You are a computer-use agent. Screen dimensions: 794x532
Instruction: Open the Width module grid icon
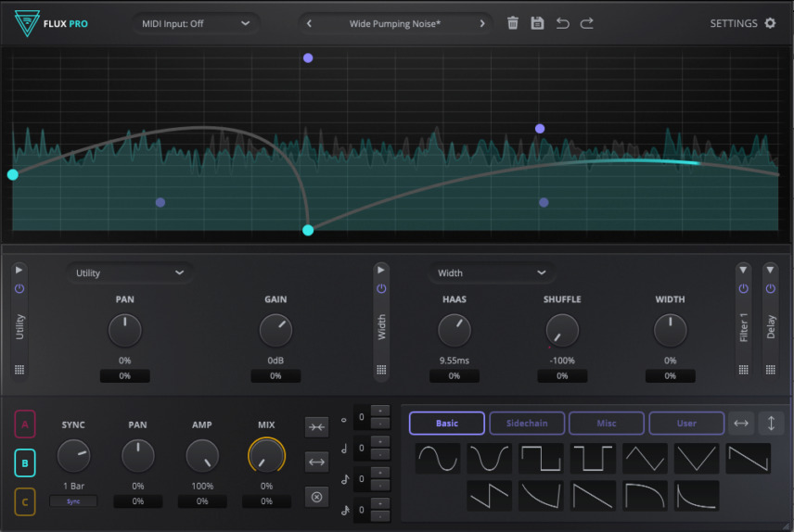click(381, 370)
